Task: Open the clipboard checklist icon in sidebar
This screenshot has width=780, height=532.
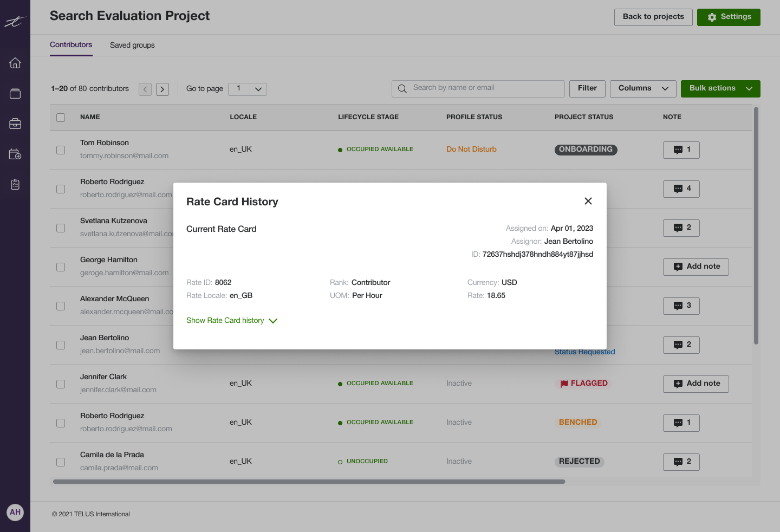Action: (15, 184)
